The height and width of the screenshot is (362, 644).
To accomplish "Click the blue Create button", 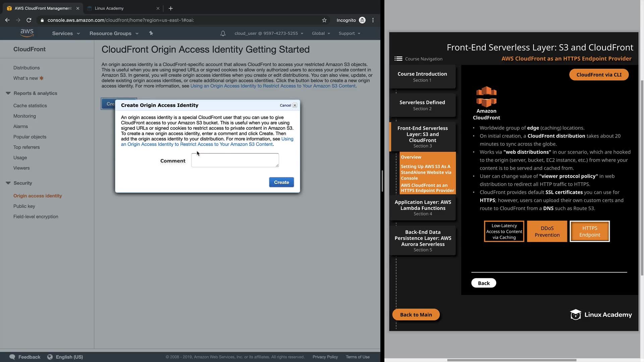I will [281, 182].
